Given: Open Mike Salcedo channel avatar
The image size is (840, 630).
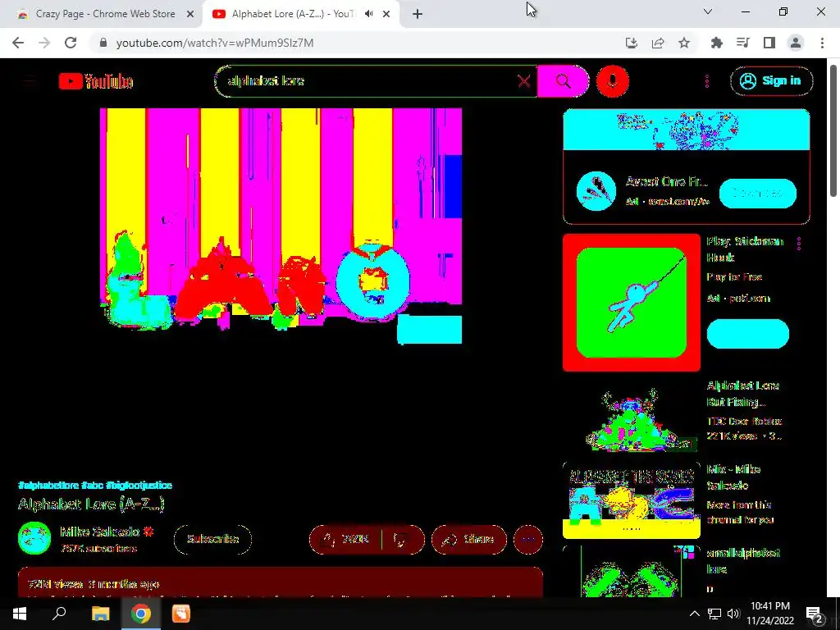Looking at the screenshot, I should tap(34, 538).
